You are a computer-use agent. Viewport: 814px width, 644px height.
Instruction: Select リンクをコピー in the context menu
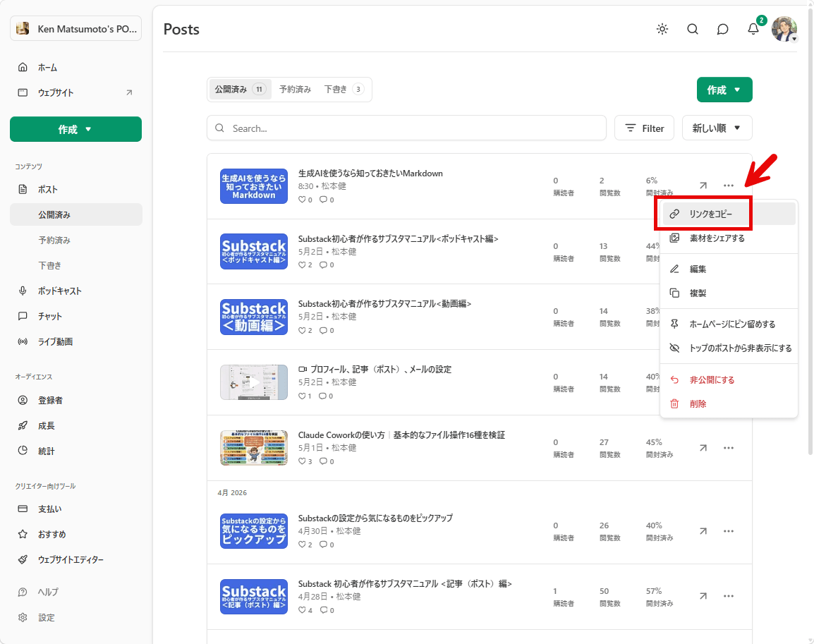729,214
